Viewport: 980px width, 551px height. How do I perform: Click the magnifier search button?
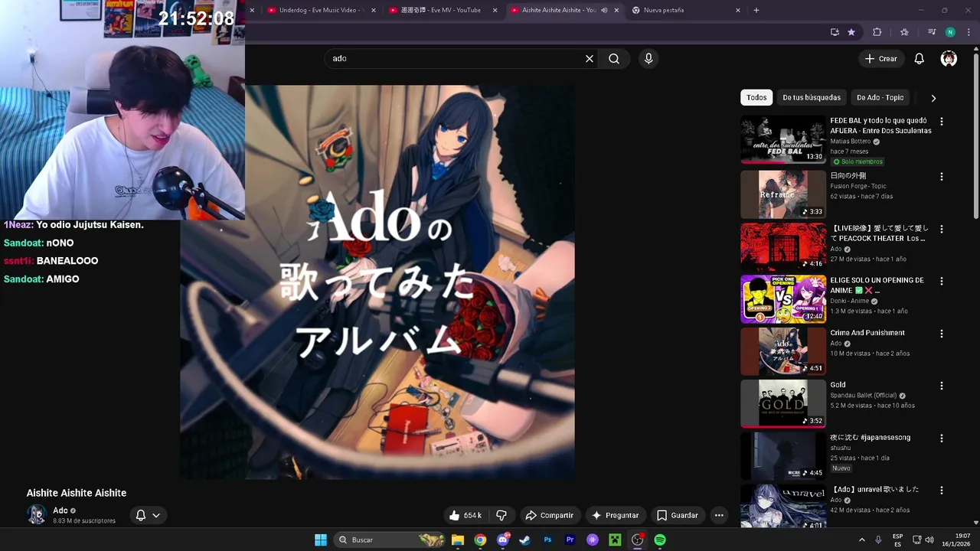[x=614, y=59]
